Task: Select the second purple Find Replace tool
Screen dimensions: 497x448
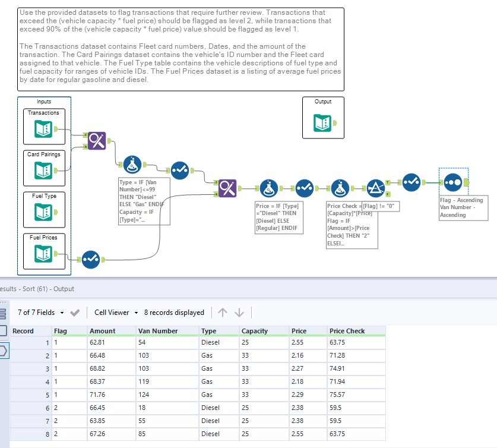Action: (x=227, y=188)
